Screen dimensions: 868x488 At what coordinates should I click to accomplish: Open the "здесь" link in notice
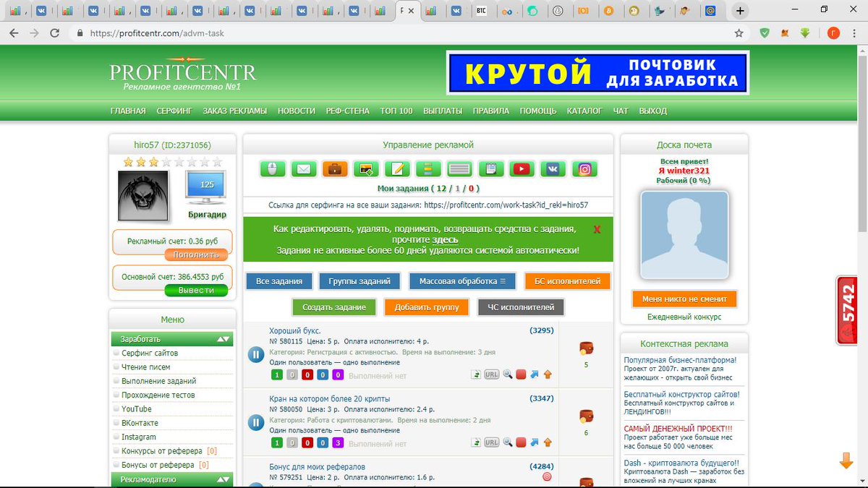coord(445,239)
